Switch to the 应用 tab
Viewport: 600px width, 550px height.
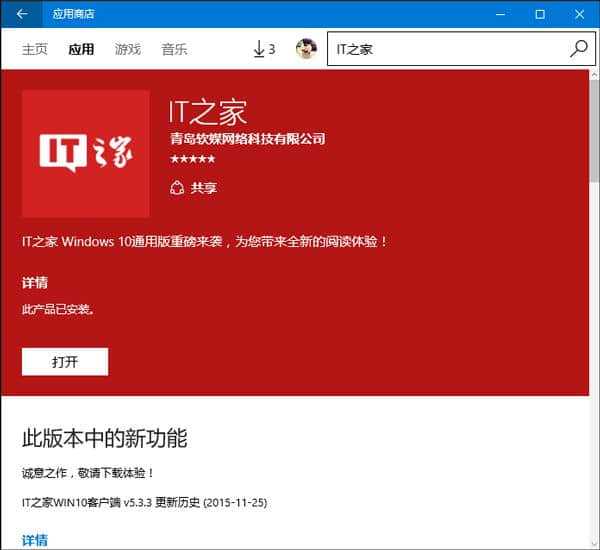[81, 49]
